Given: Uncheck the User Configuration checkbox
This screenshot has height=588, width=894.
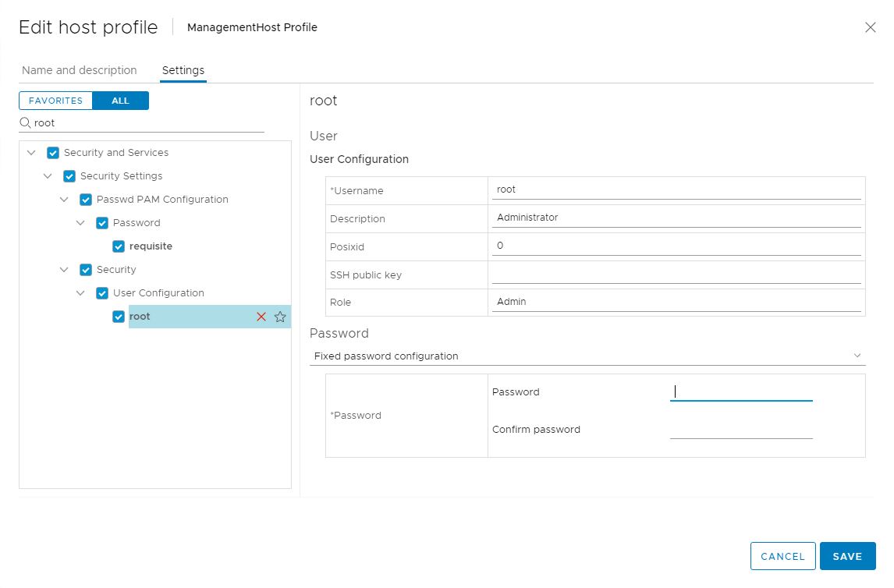Looking at the screenshot, I should point(102,292).
